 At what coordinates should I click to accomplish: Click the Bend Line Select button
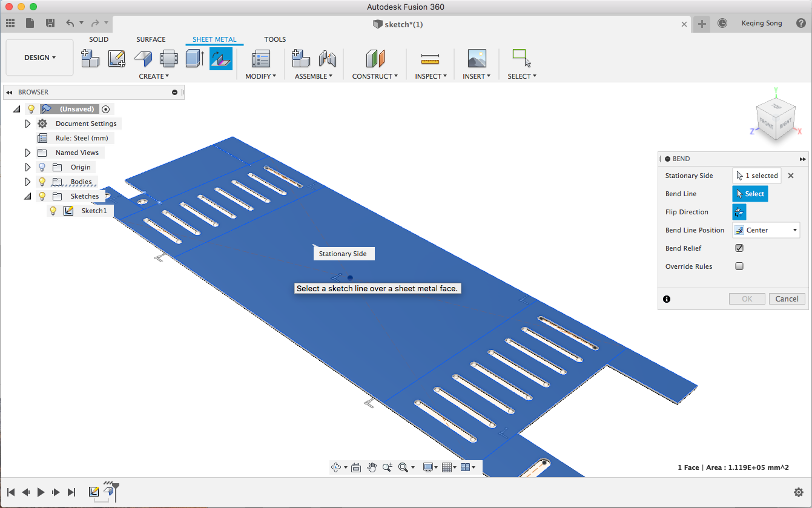pos(750,194)
